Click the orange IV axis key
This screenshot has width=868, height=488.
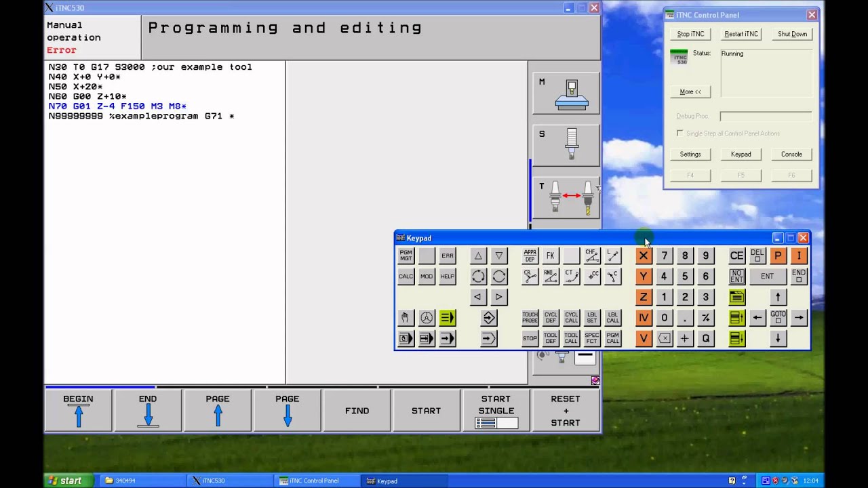point(644,318)
